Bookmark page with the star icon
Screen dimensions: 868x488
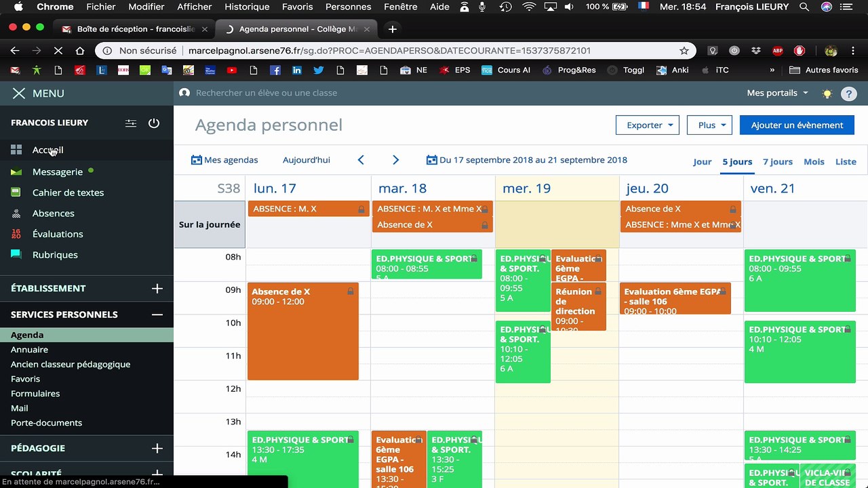coord(684,50)
